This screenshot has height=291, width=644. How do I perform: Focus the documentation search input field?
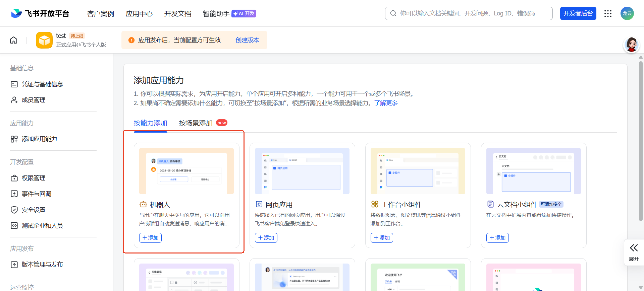point(473,13)
